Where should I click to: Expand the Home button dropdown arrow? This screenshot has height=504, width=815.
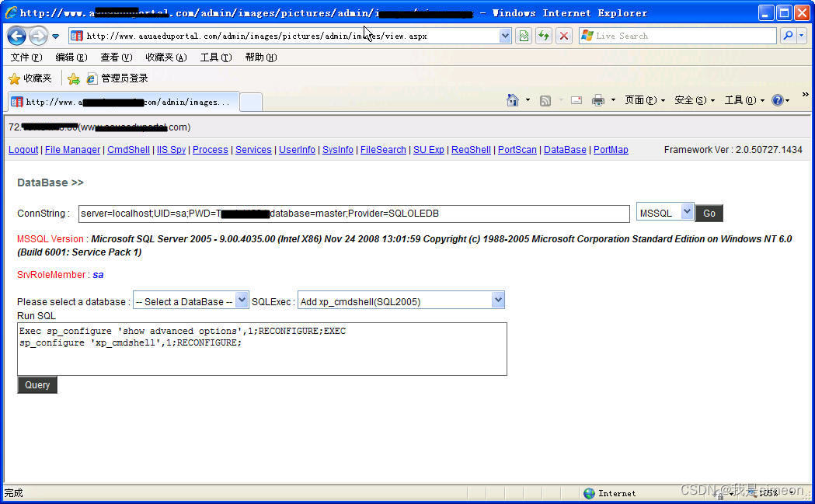[x=528, y=100]
